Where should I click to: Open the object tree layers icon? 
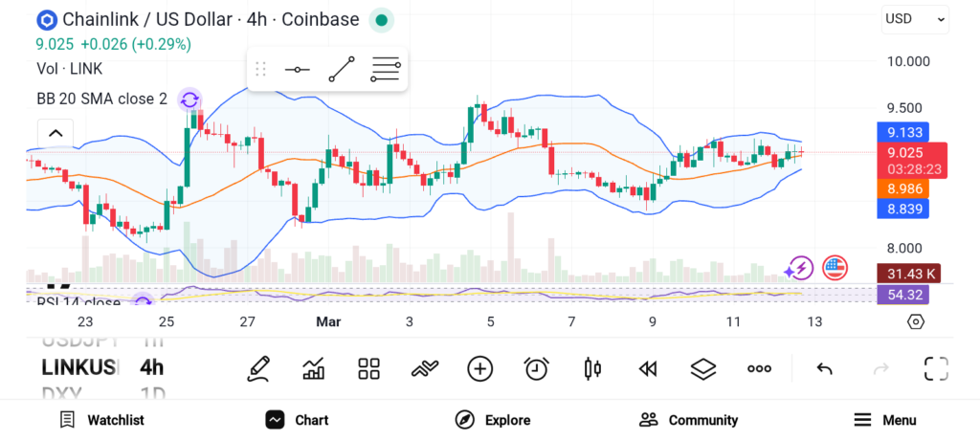point(703,368)
